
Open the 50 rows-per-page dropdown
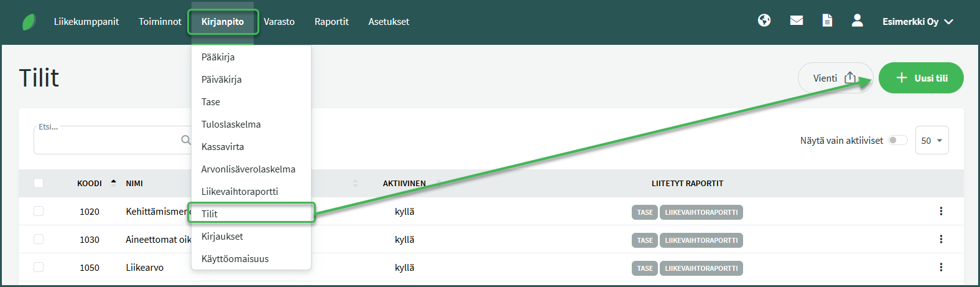[931, 141]
